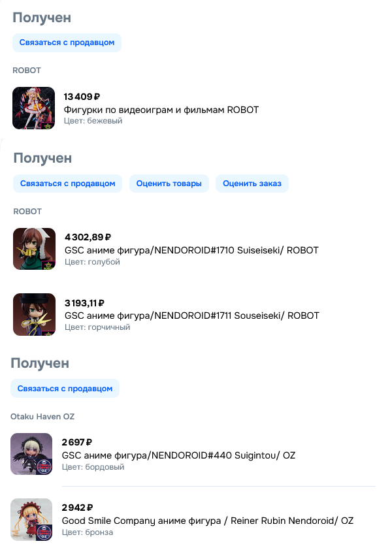
Task: Open NENDOROID#1711 Souseiseki product title
Action: 192,315
